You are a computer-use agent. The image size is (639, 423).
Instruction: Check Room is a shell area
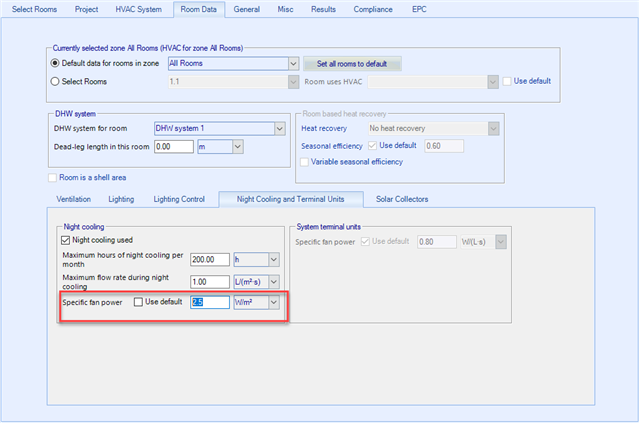52,177
